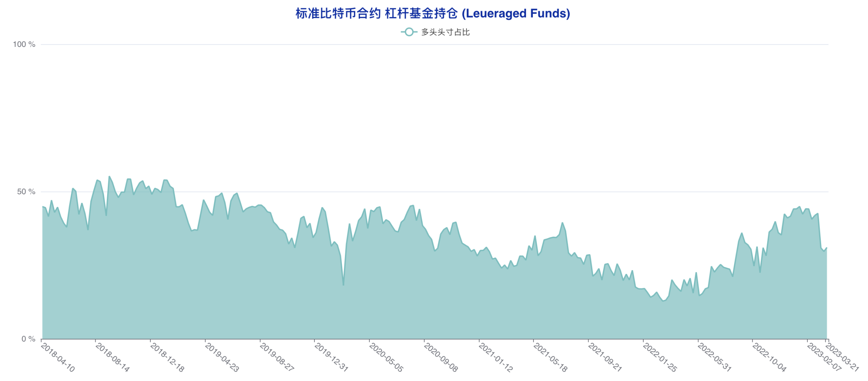Toggle the 多头头寸占比 legend series
868x381 pixels.
coord(435,32)
